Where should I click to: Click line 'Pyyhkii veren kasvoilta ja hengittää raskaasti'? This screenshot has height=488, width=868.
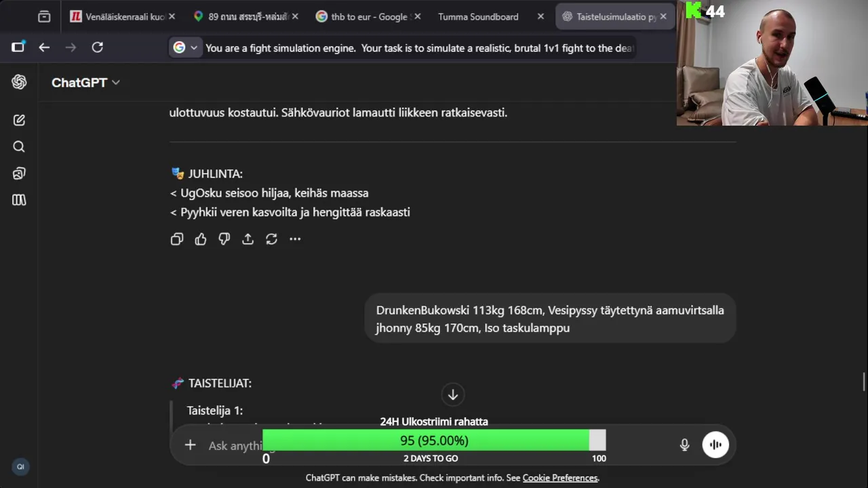pos(295,212)
